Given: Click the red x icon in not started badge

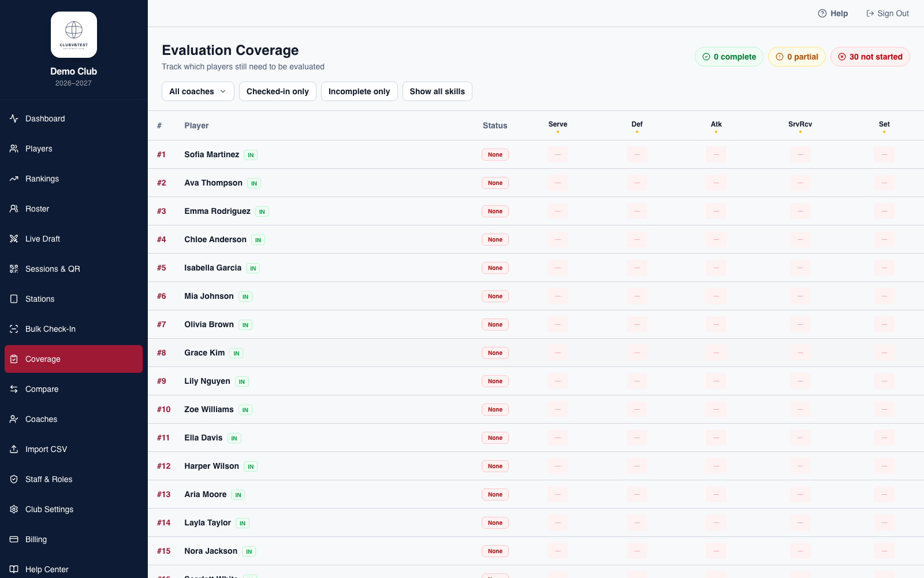Looking at the screenshot, I should point(842,57).
